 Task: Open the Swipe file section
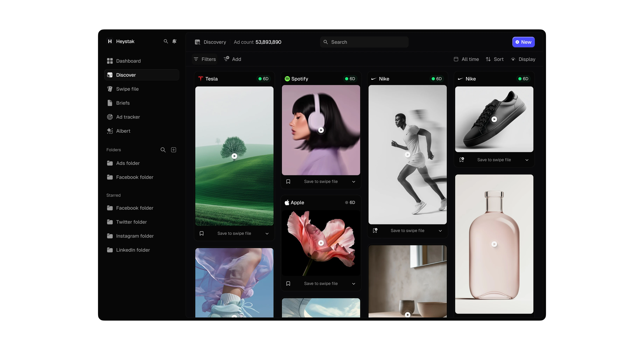point(127,89)
